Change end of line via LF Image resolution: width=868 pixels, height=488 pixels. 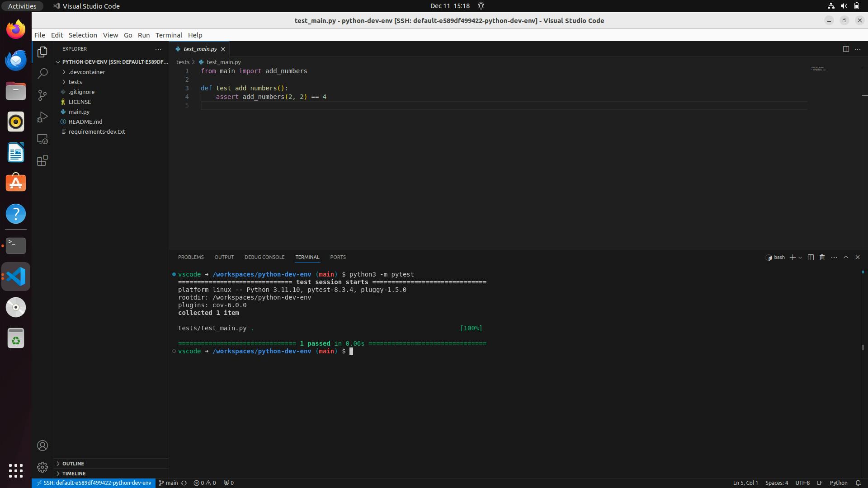coord(820,483)
